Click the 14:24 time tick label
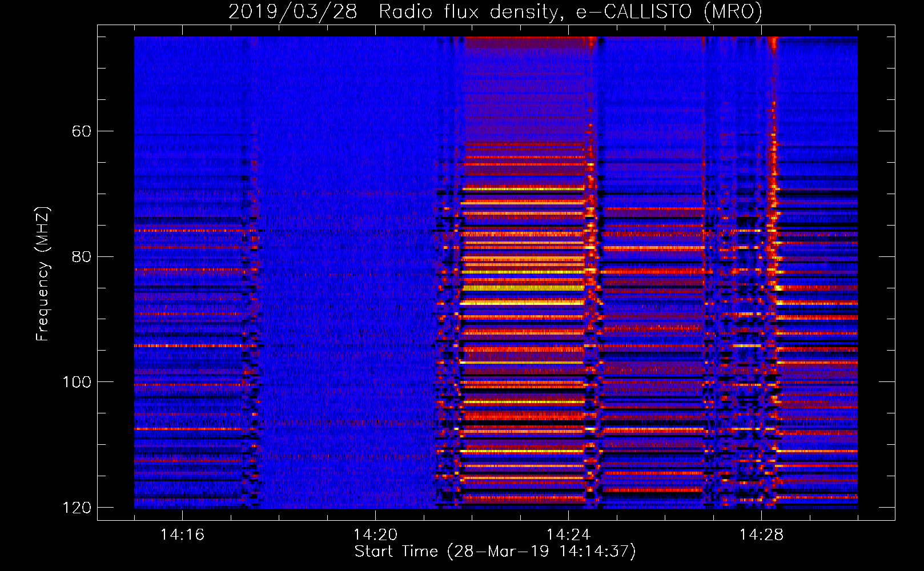 568,535
